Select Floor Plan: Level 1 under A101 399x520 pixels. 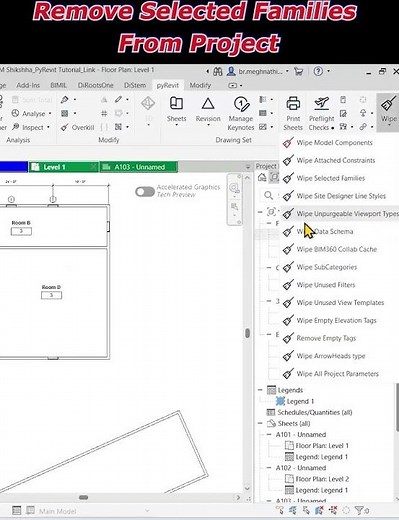322,446
